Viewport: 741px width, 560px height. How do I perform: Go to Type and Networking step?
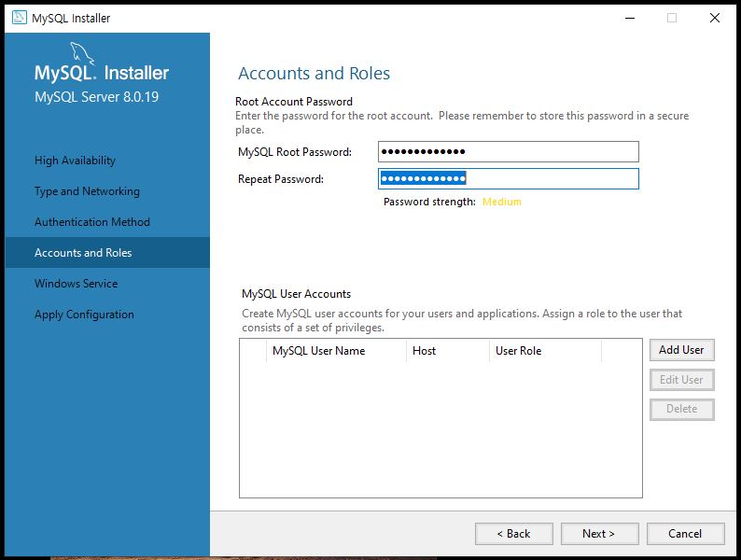point(87,191)
